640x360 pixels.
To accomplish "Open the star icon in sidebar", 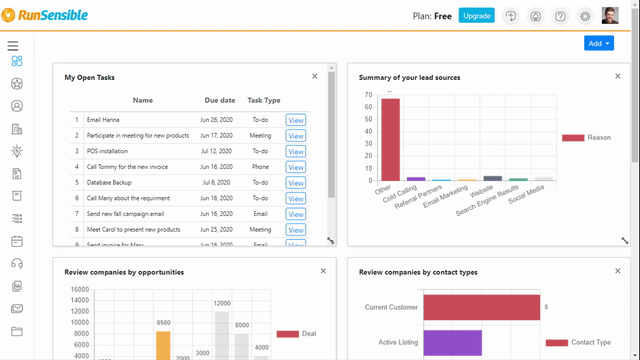I will 17,84.
